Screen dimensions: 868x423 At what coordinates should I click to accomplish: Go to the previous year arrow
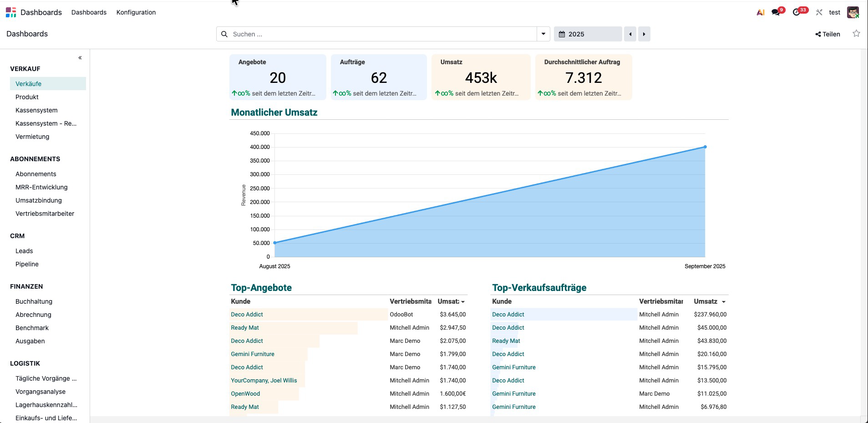tap(630, 34)
